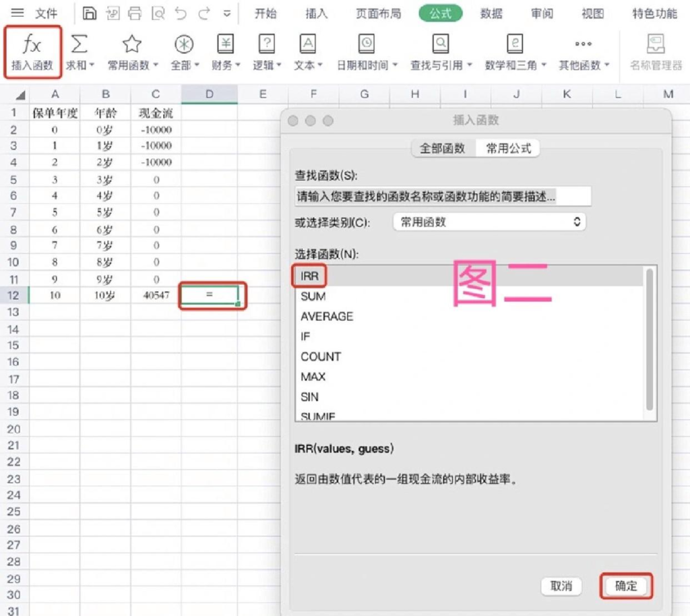This screenshot has height=616, width=690.
Task: Select MAX in the function list
Action: pos(469,377)
